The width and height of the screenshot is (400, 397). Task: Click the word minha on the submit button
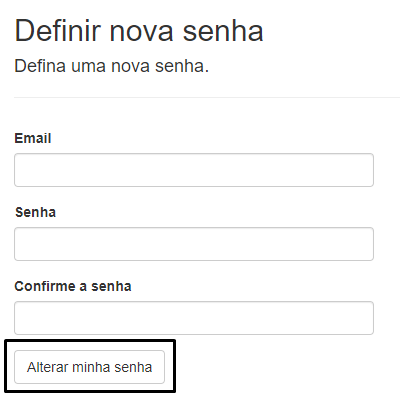(91, 367)
